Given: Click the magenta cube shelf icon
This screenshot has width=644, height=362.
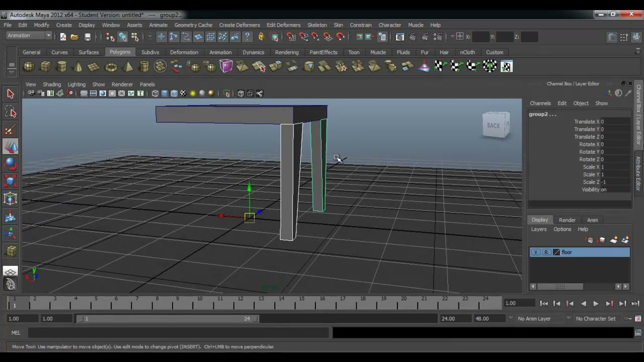Looking at the screenshot, I should pyautogui.click(x=226, y=66).
